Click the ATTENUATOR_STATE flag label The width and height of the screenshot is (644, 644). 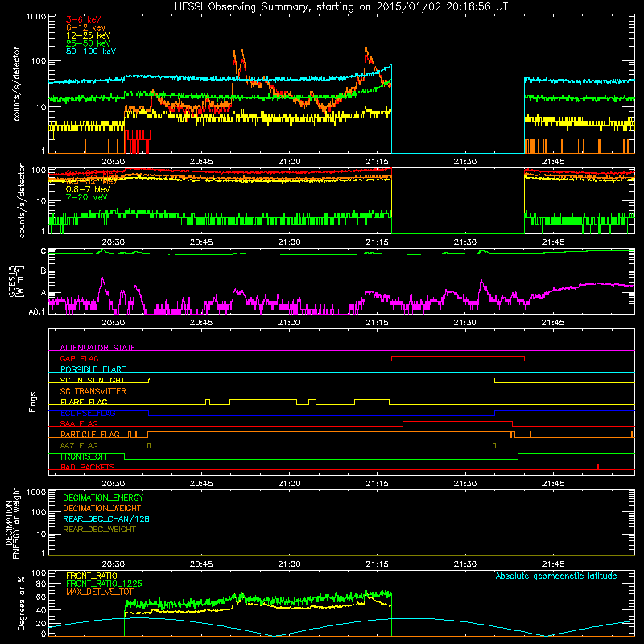click(x=97, y=348)
